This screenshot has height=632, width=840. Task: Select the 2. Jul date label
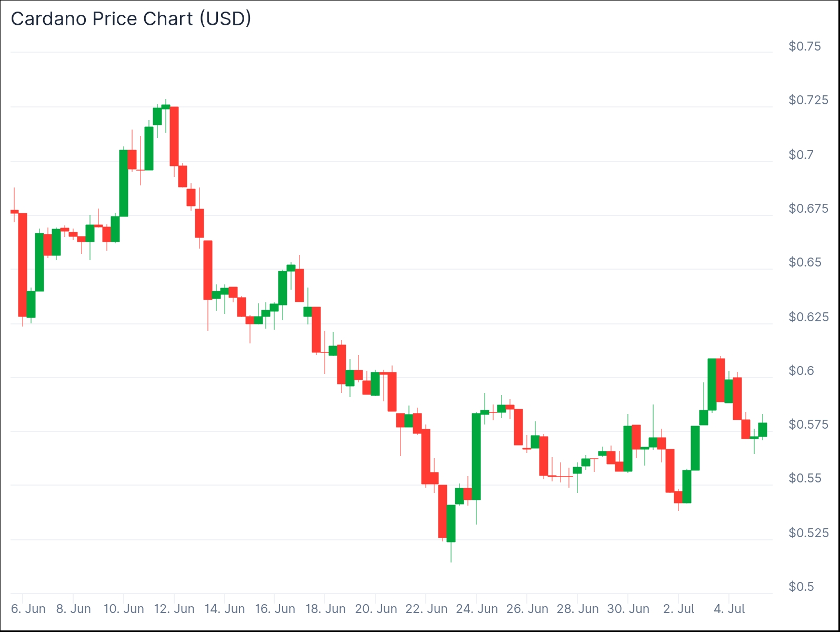pyautogui.click(x=679, y=609)
